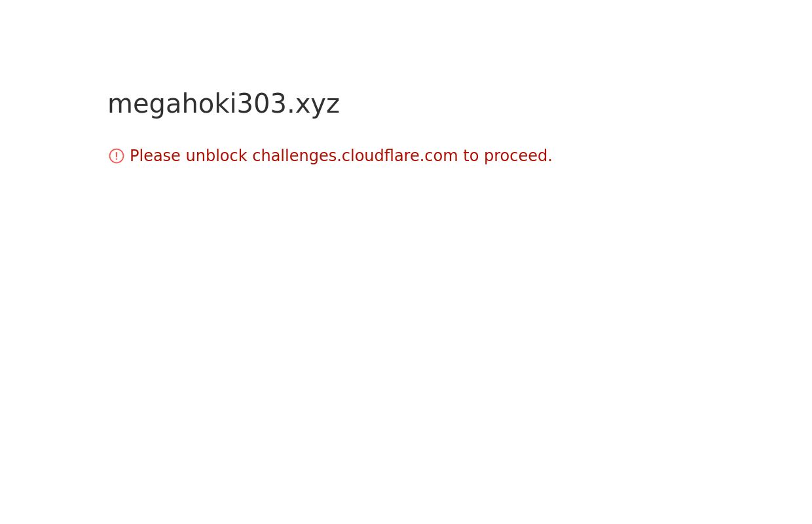Click the word "cloudflare" in the message
812x524 pixels.
(x=381, y=156)
